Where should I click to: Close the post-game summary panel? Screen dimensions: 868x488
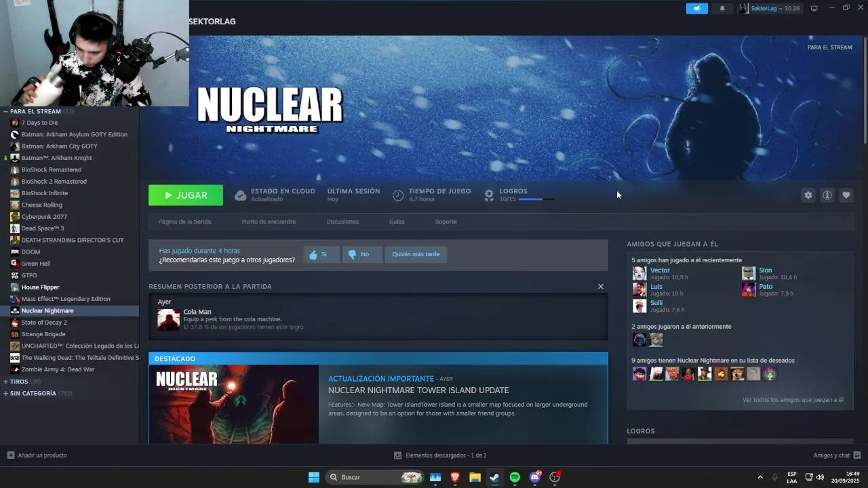pyautogui.click(x=600, y=287)
